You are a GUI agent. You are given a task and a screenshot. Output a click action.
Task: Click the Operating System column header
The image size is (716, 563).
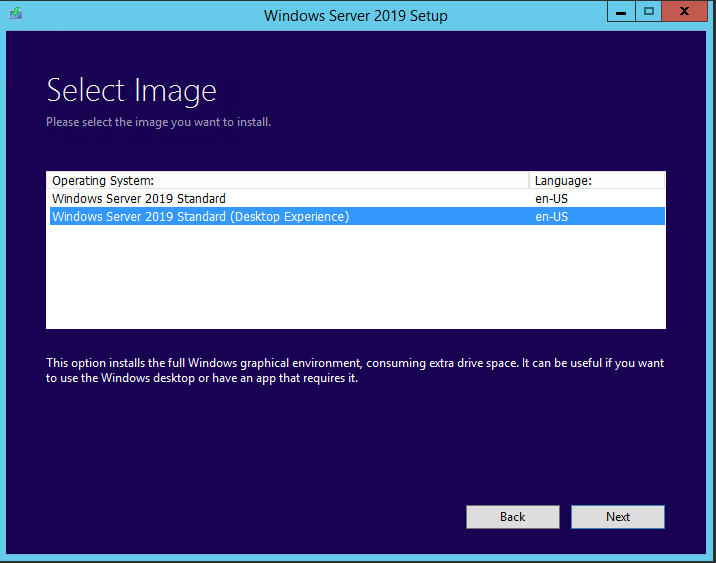104,181
